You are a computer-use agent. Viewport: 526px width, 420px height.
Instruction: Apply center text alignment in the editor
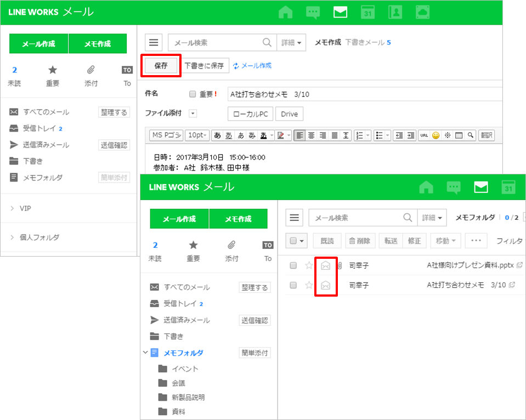[311, 135]
